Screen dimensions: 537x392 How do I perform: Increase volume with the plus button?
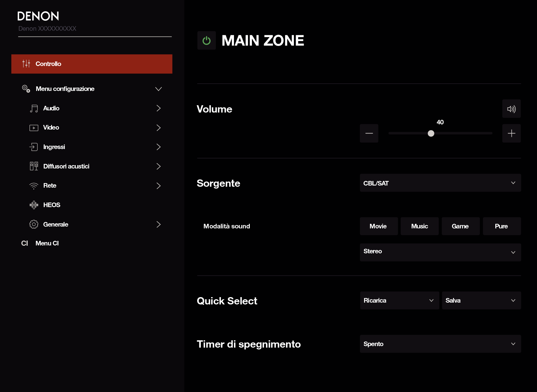coord(511,133)
